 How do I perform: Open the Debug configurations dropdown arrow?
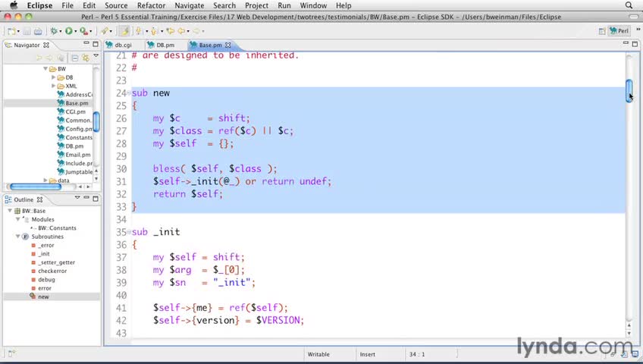point(61,32)
